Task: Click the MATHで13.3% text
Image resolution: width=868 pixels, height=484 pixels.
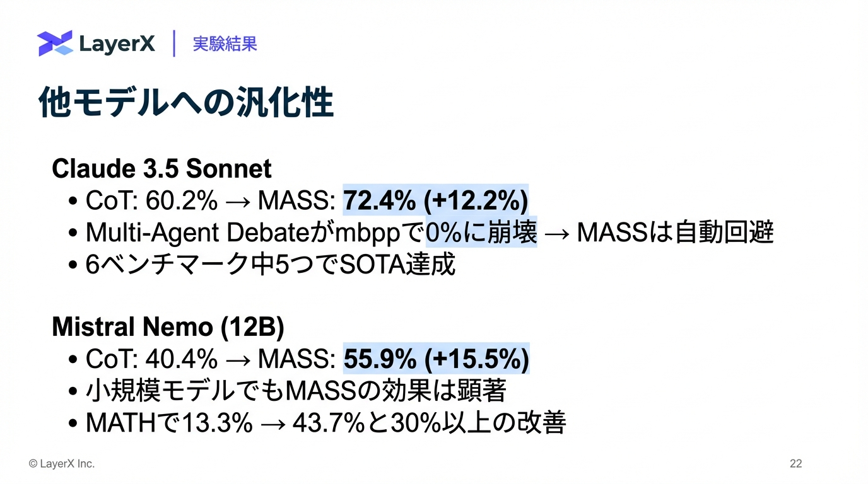Action: (x=169, y=423)
